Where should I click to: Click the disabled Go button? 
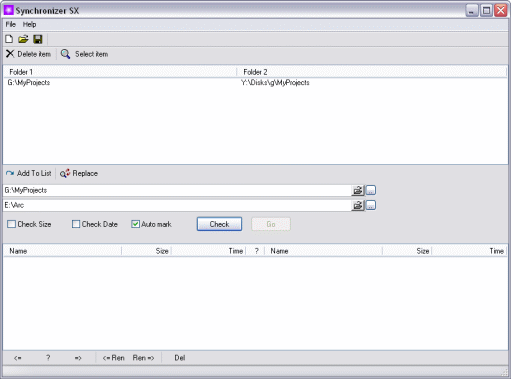click(271, 224)
